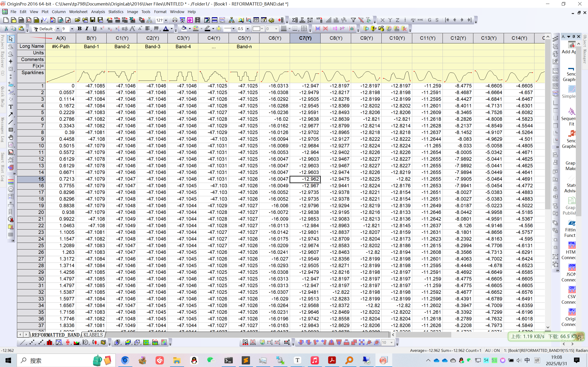This screenshot has height=367, width=588.
Task: Open a project via the folder icon
Action: tap(77, 20)
